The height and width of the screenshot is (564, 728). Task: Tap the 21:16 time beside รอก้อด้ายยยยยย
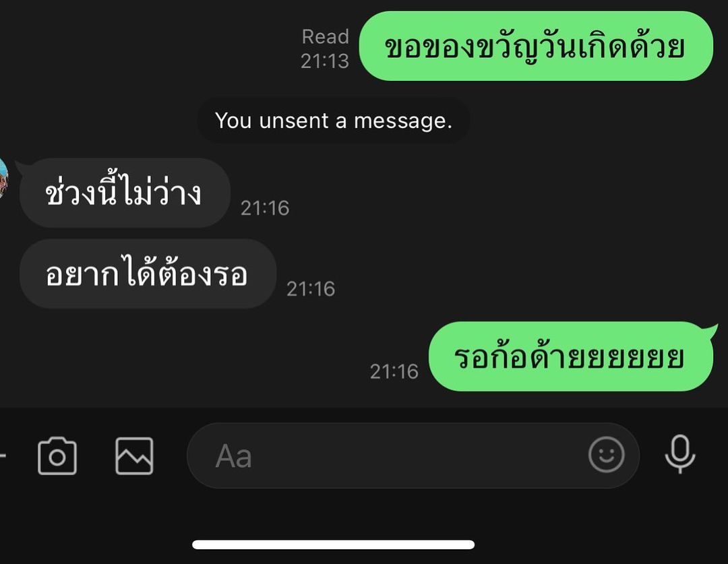point(394,371)
